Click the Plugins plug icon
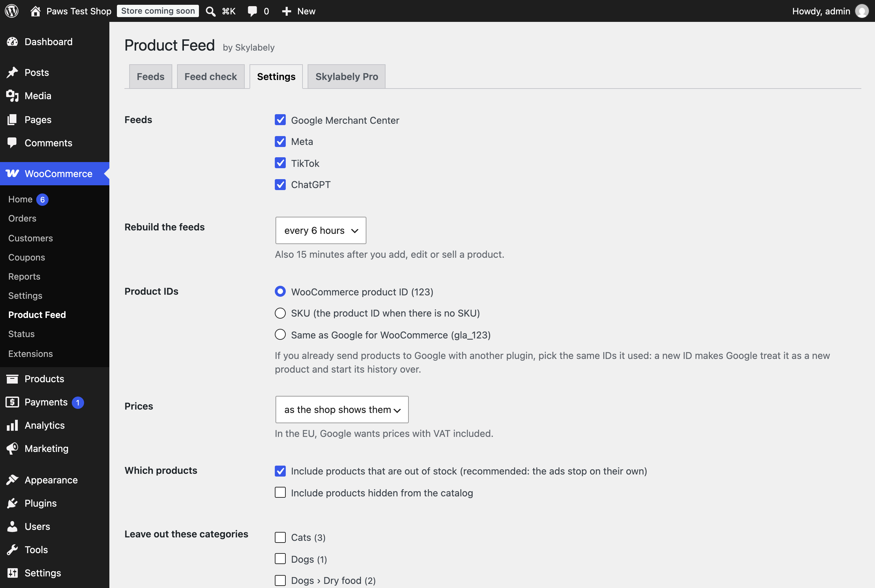Viewport: 875px width, 588px height. (x=12, y=503)
